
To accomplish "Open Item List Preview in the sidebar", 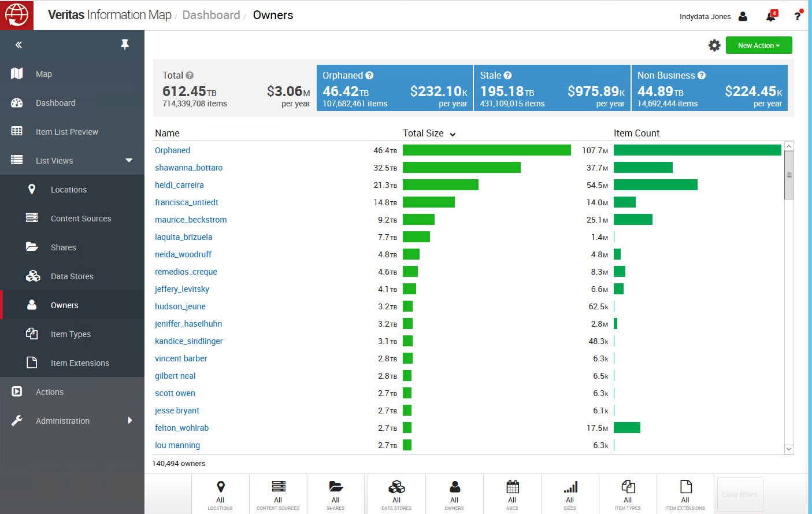I will coord(72,132).
